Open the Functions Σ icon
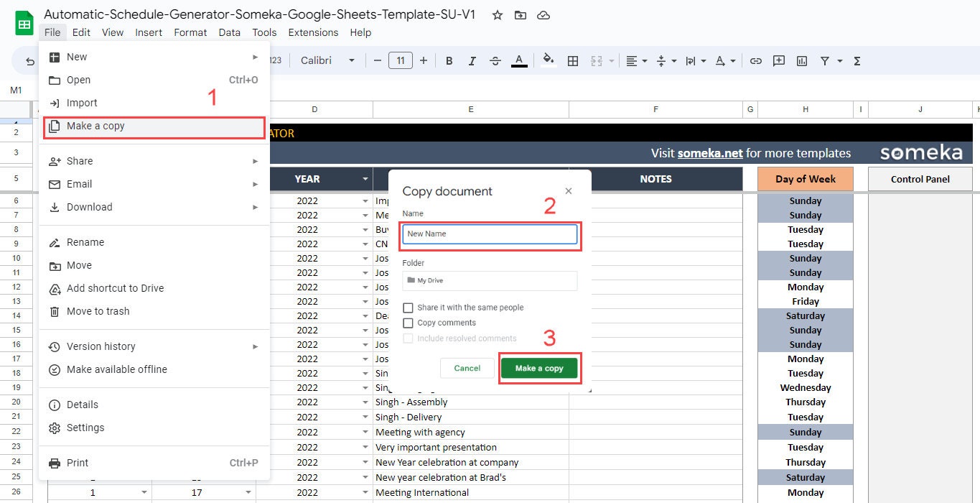Image resolution: width=980 pixels, height=503 pixels. click(x=856, y=60)
